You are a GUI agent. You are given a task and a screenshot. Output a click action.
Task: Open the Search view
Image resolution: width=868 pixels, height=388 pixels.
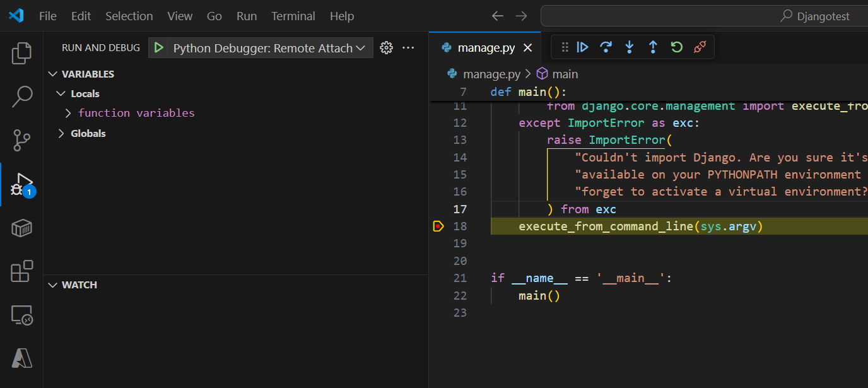21,96
